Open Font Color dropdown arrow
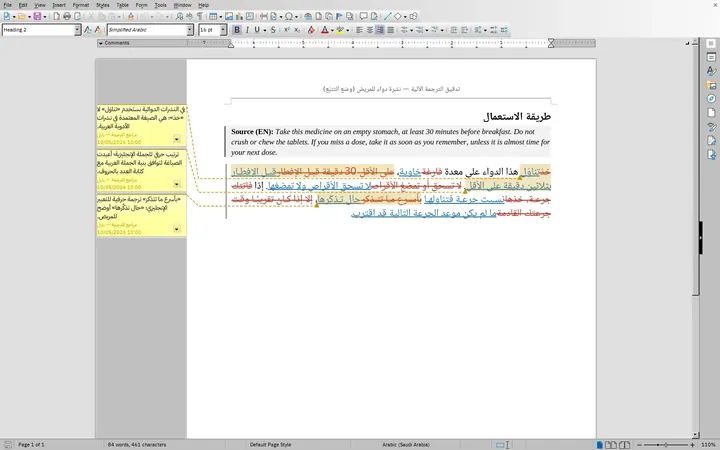This screenshot has height=450, width=720. (332, 30)
